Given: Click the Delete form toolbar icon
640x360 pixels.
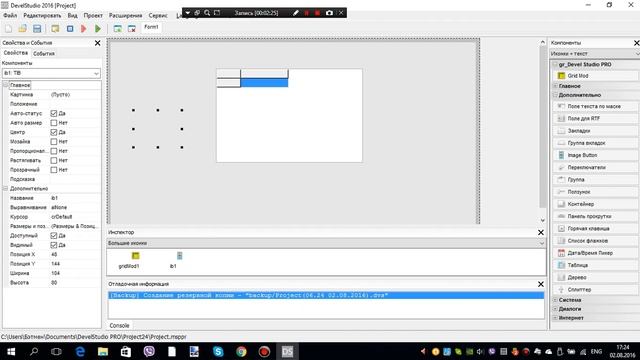Looking at the screenshot, I should coord(131,29).
